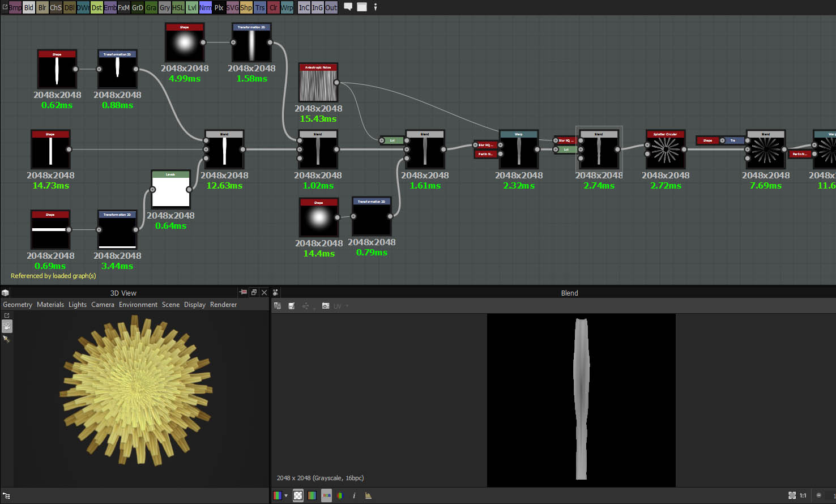This screenshot has height=504, width=836.
Task: Click the small icon above the 3D View camera tool
Action: click(x=7, y=315)
